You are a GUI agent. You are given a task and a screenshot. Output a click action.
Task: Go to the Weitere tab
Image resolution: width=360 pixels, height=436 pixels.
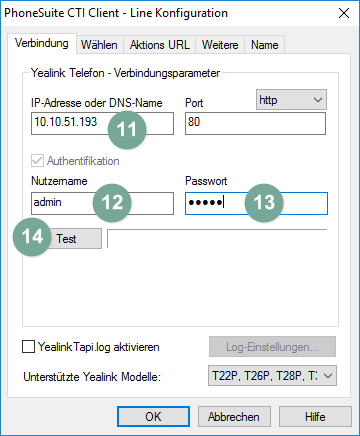pos(220,45)
